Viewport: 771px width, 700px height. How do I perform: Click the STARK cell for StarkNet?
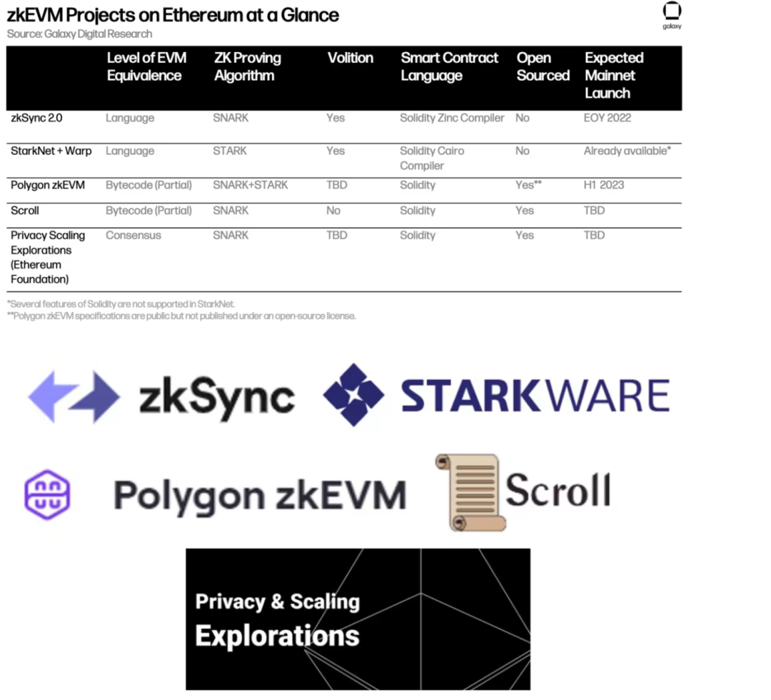tap(230, 151)
